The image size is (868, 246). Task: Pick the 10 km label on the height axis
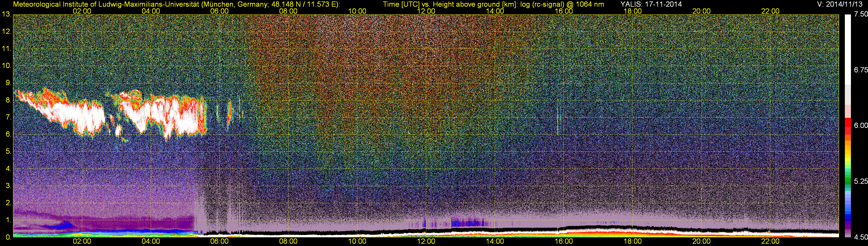(x=6, y=66)
